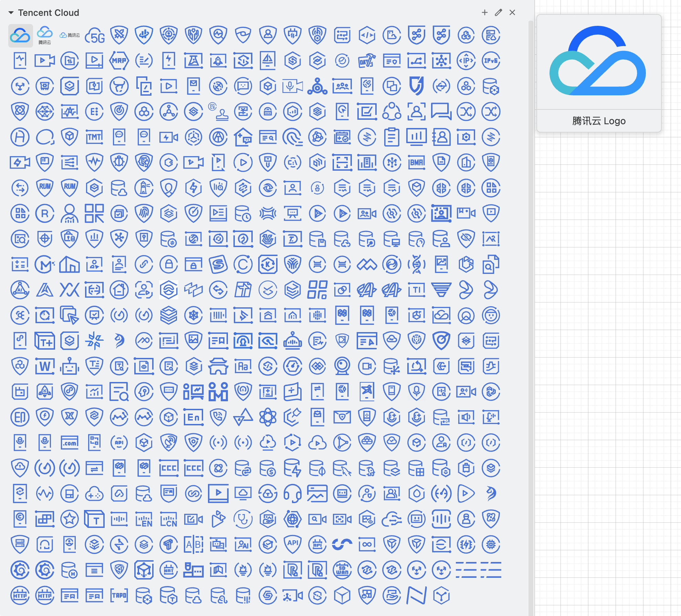The height and width of the screenshot is (616, 681).
Task: Select the circled M with dots icon
Action: 45,264
